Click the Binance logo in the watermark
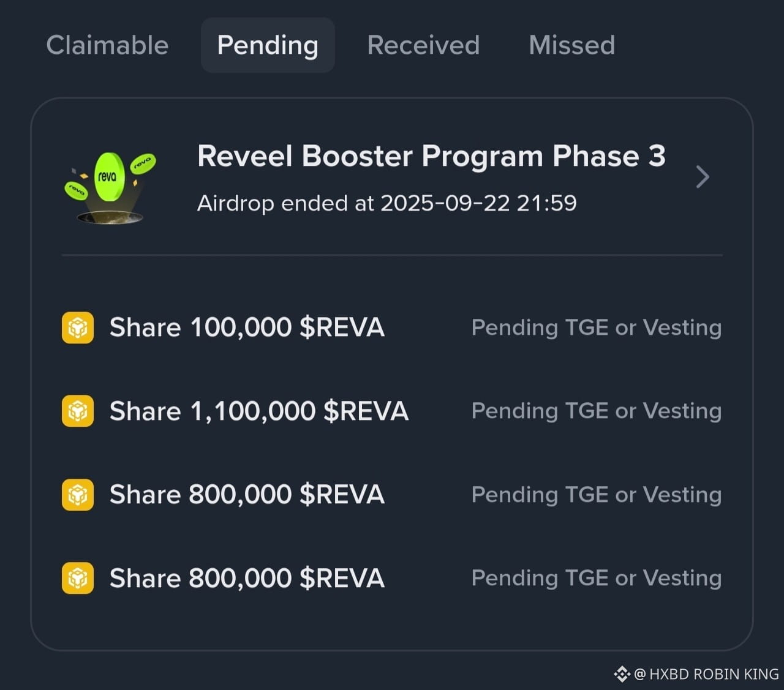This screenshot has width=784, height=690. (622, 674)
